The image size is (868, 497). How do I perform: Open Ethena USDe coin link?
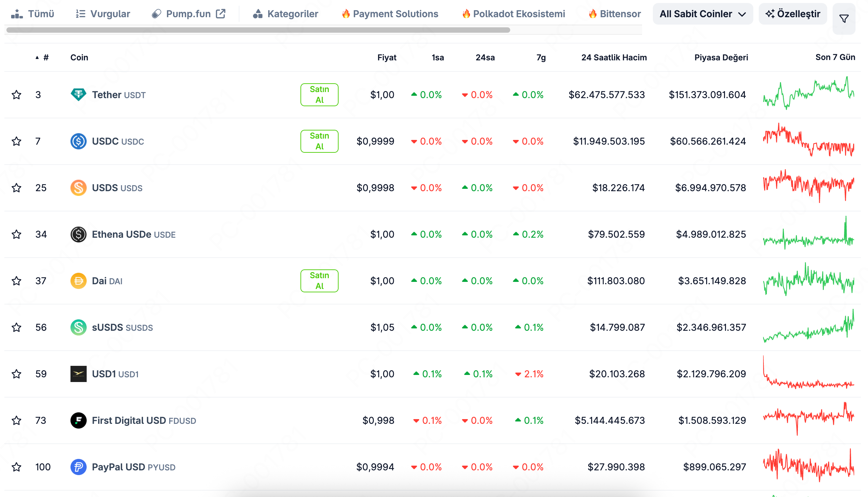pos(134,234)
